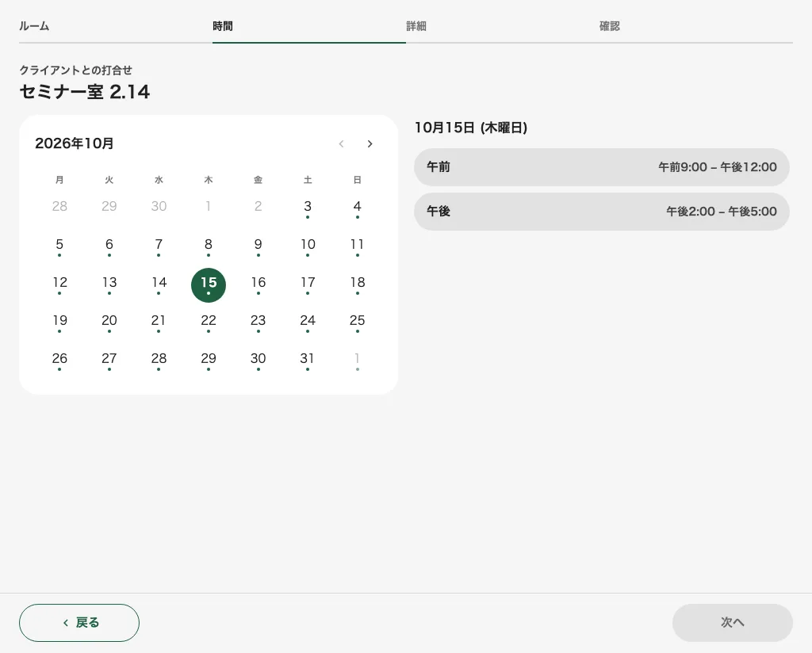The width and height of the screenshot is (812, 653).
Task: Select October 31 in the calendar
Action: click(x=308, y=361)
